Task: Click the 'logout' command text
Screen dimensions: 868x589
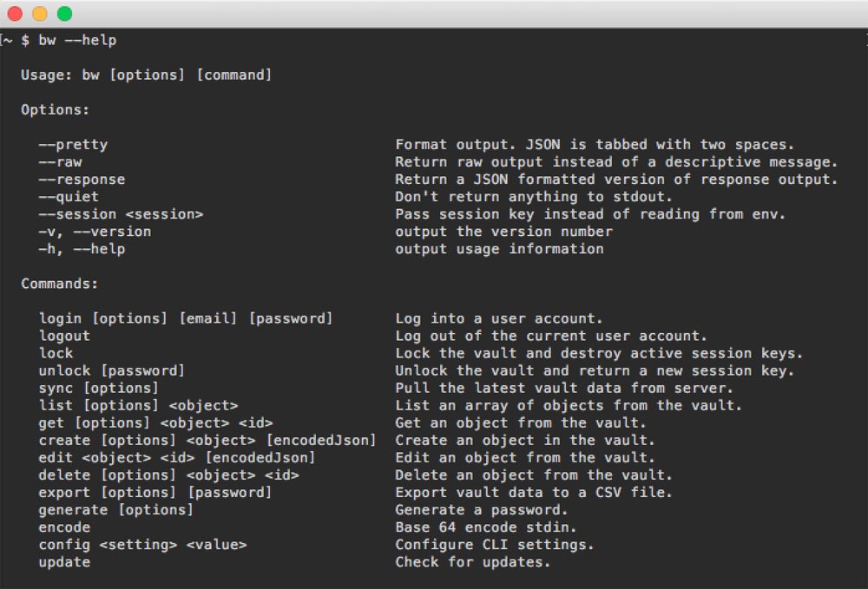Action: [x=64, y=336]
